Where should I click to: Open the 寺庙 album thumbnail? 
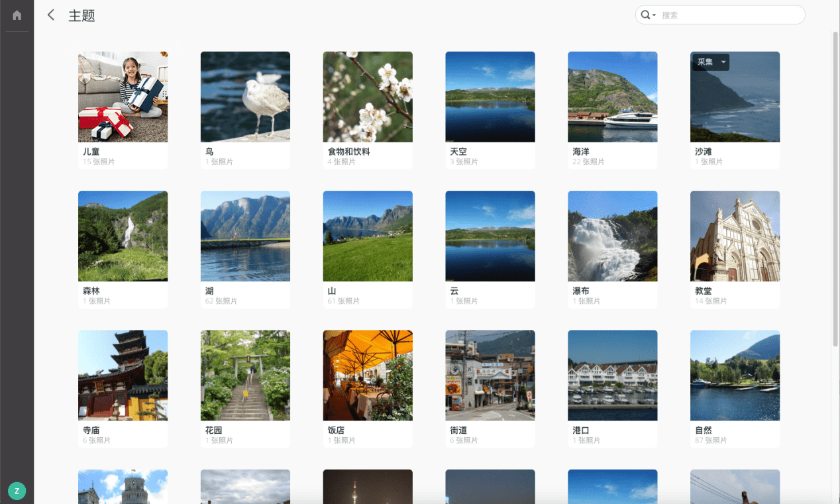[x=123, y=376]
